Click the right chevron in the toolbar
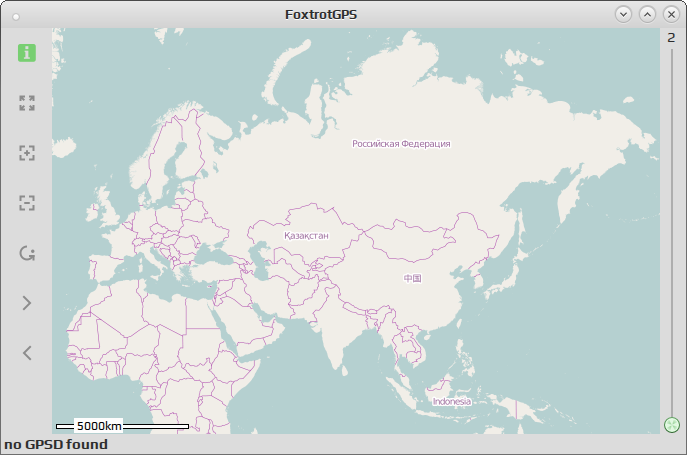 click(x=27, y=303)
